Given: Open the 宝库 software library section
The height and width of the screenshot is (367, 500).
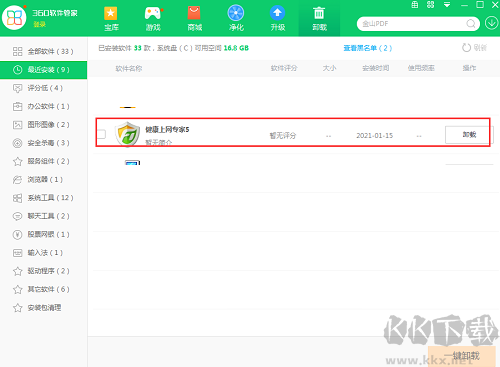Looking at the screenshot, I should pos(111,19).
